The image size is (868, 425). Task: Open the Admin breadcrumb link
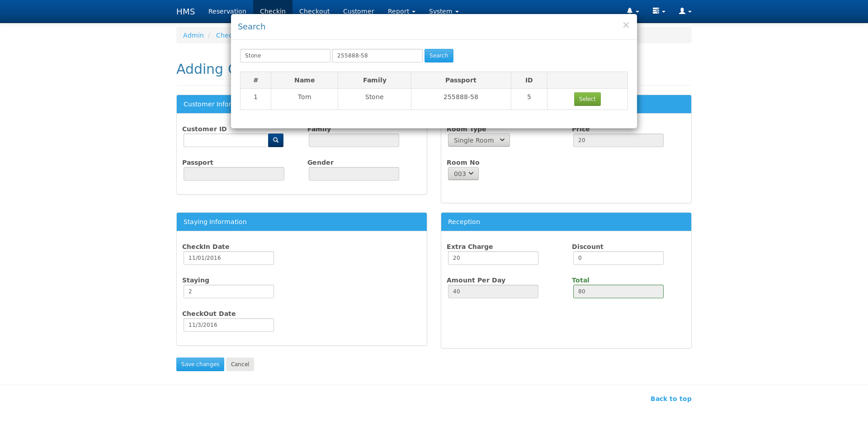click(x=193, y=35)
